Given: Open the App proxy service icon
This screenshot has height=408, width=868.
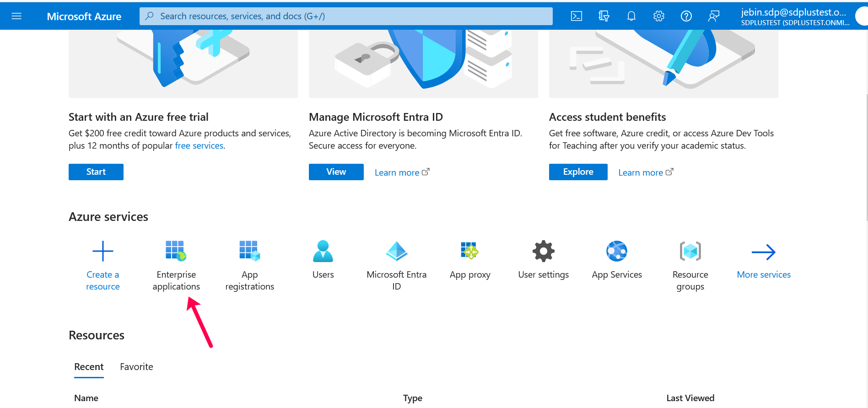Looking at the screenshot, I should [x=470, y=251].
